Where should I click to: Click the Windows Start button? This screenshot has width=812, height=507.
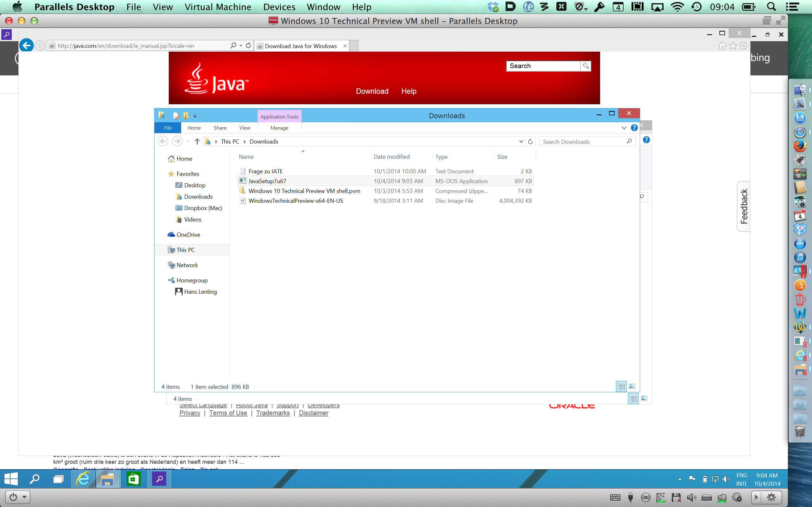tap(11, 479)
